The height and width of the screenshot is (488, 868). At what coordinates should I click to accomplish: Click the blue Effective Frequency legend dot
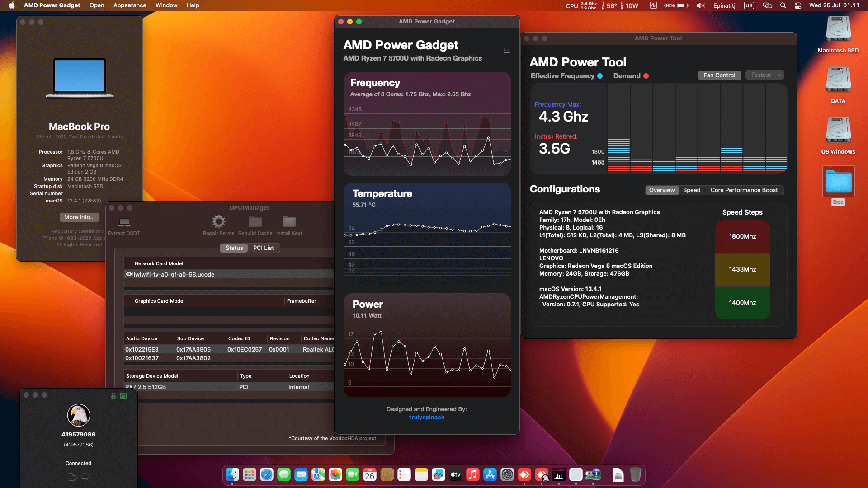600,76
